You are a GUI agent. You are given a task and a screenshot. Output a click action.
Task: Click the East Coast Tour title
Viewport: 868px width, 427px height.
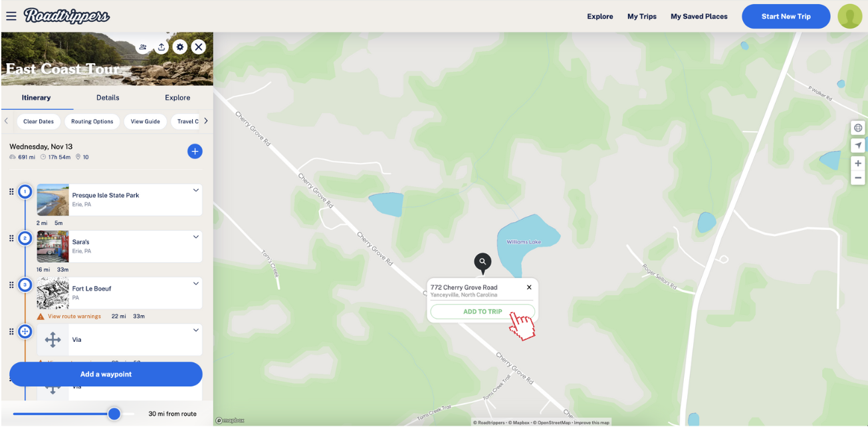[x=62, y=69]
